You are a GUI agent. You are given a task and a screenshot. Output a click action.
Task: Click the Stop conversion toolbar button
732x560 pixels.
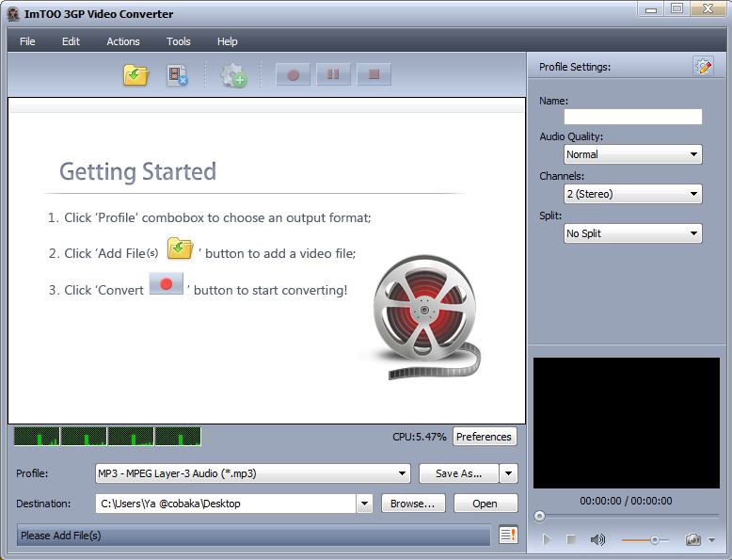point(374,74)
